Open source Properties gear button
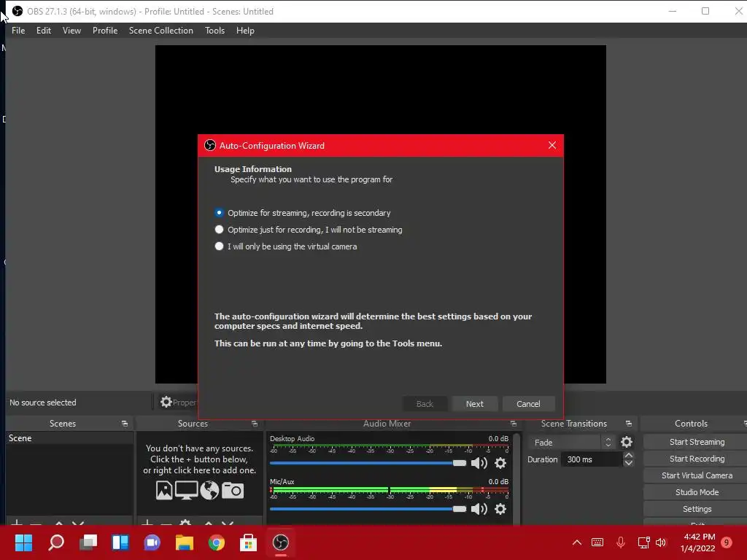 pos(177,402)
